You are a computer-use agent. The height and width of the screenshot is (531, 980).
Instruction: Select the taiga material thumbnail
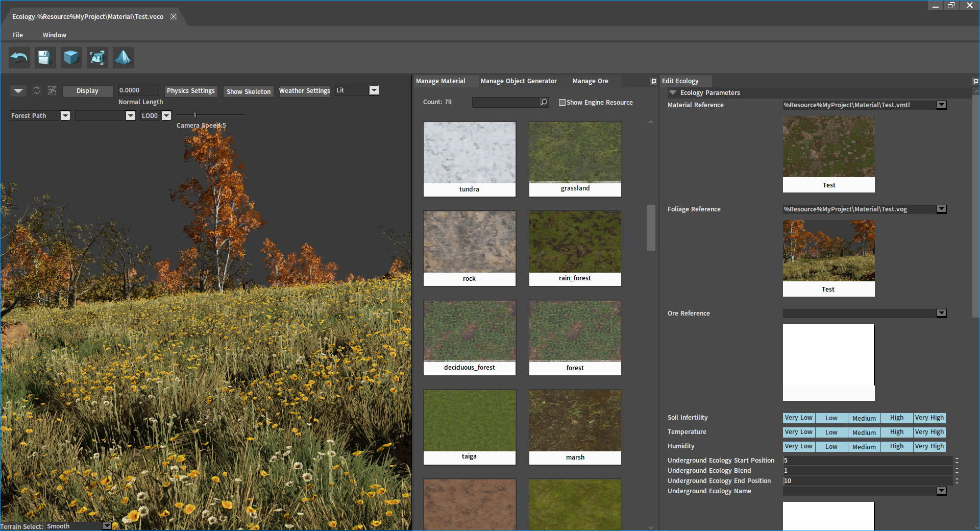470,427
